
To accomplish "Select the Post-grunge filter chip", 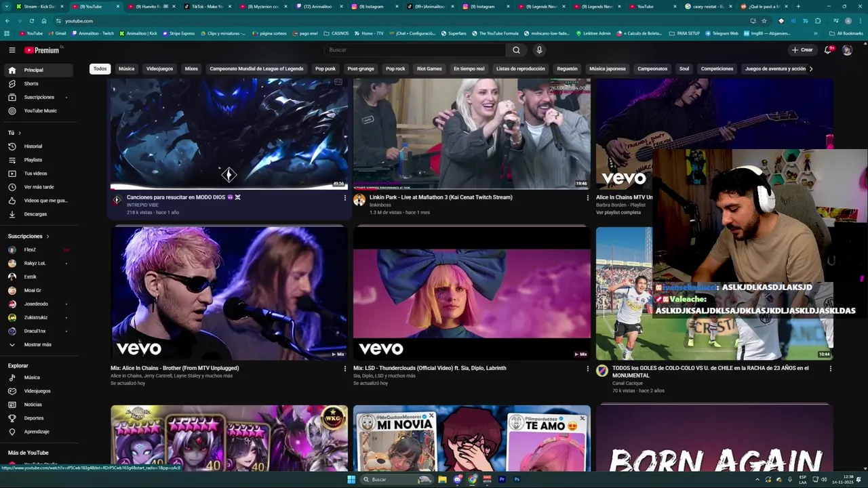I will point(361,68).
